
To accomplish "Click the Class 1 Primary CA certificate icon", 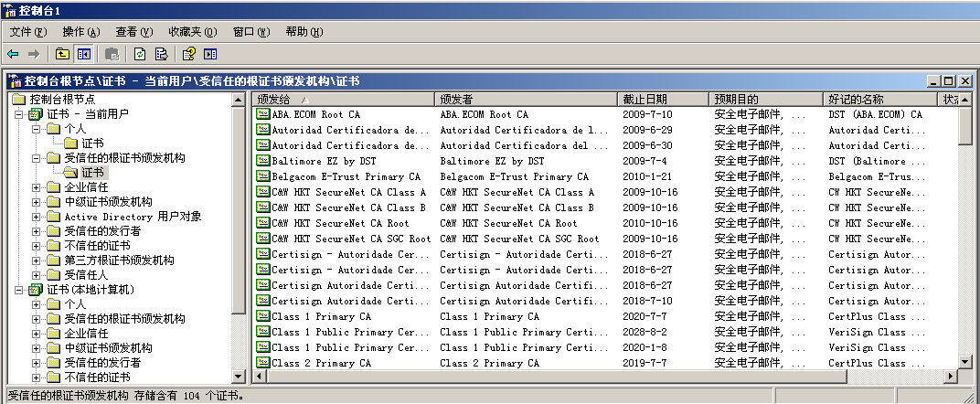I will click(262, 316).
